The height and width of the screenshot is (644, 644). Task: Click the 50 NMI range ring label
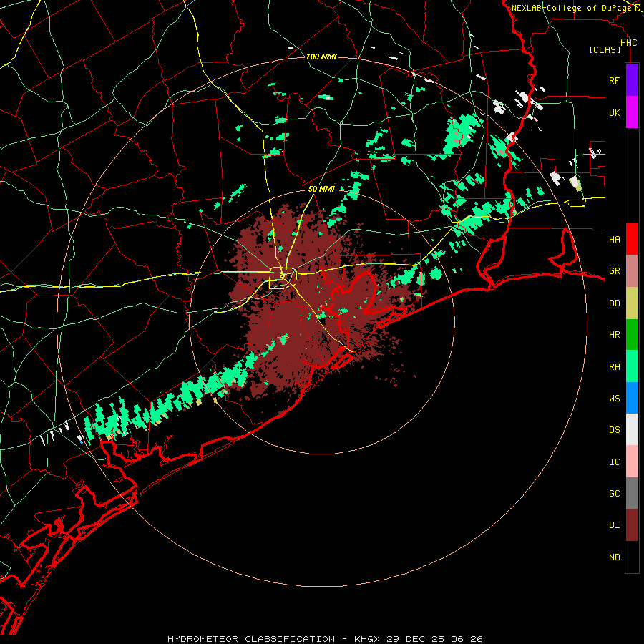(x=321, y=189)
